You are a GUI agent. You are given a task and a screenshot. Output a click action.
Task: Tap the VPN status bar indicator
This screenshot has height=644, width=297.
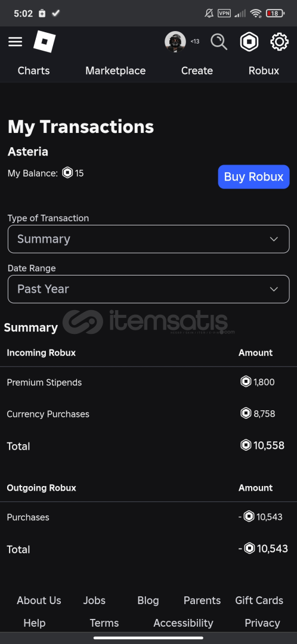[x=224, y=13]
